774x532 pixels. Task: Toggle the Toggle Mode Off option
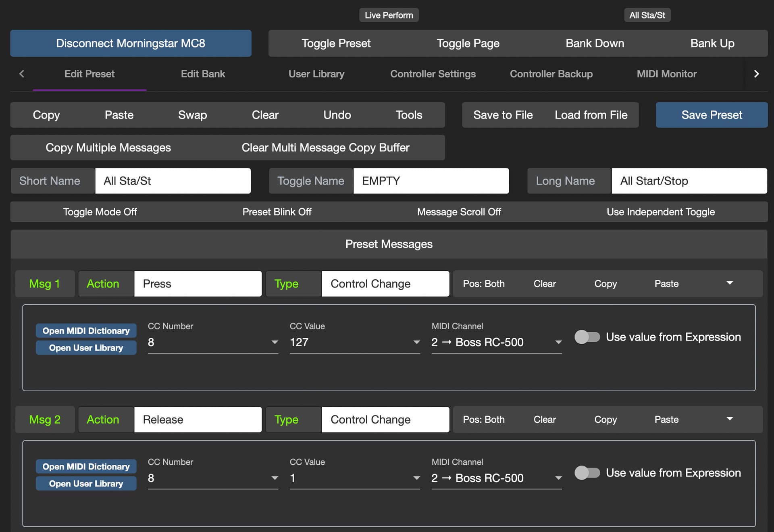pyautogui.click(x=100, y=212)
